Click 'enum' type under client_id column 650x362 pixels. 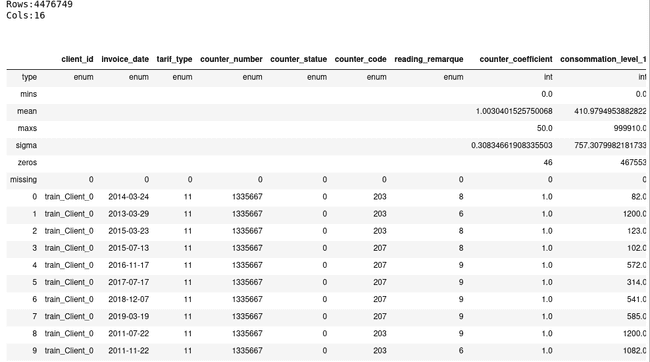tap(83, 77)
